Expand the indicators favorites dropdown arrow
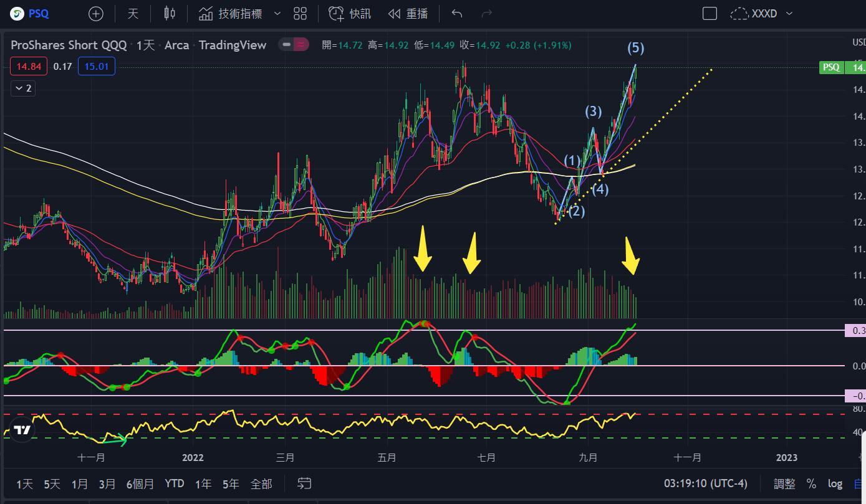This screenshot has width=866, height=504. [x=277, y=13]
